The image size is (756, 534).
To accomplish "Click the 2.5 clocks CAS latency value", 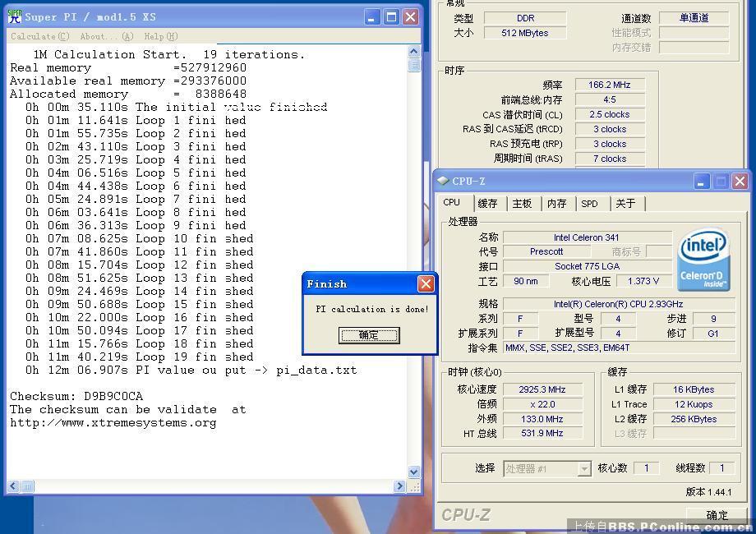I will coord(610,114).
